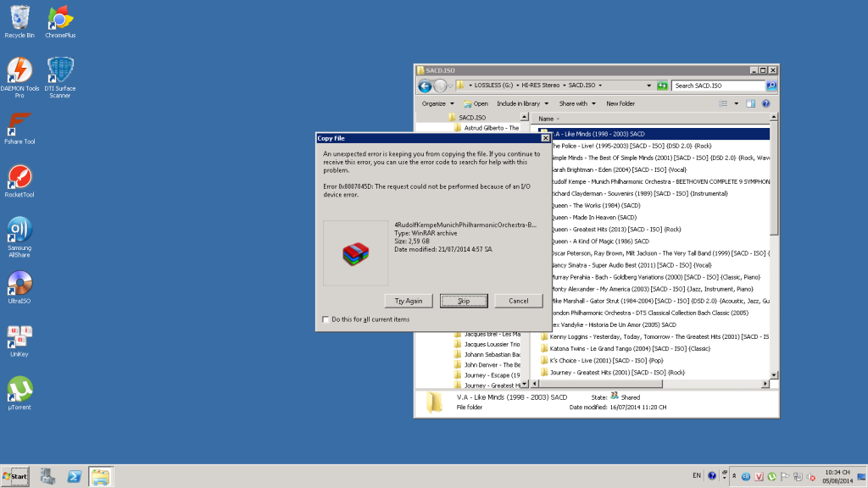Check 'Do this for all current items'
Image resolution: width=868 pixels, height=488 pixels.
[x=325, y=319]
